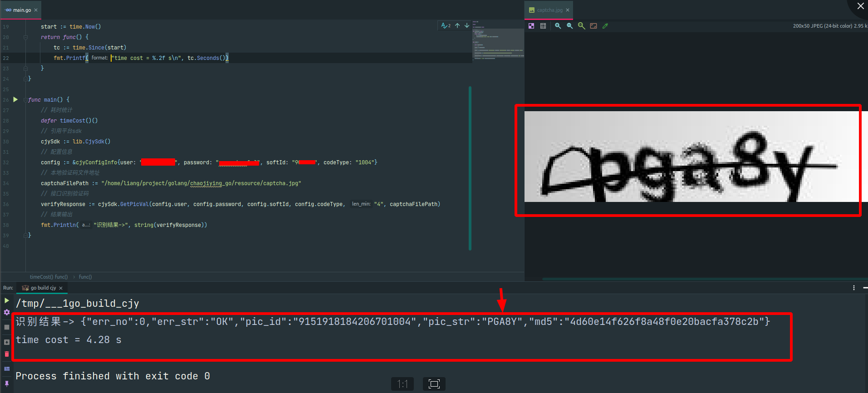Zoom in on captcha image

click(558, 26)
